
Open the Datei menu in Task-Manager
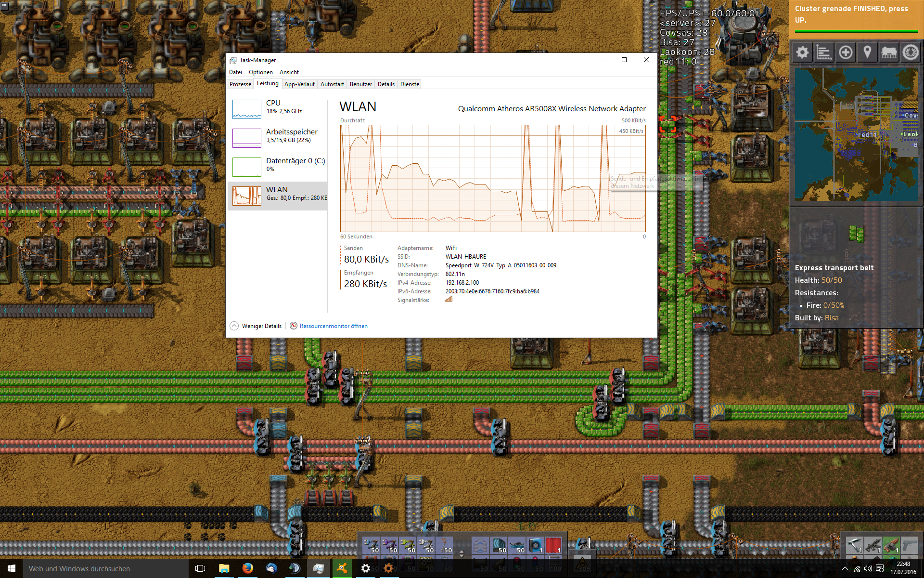tap(235, 72)
